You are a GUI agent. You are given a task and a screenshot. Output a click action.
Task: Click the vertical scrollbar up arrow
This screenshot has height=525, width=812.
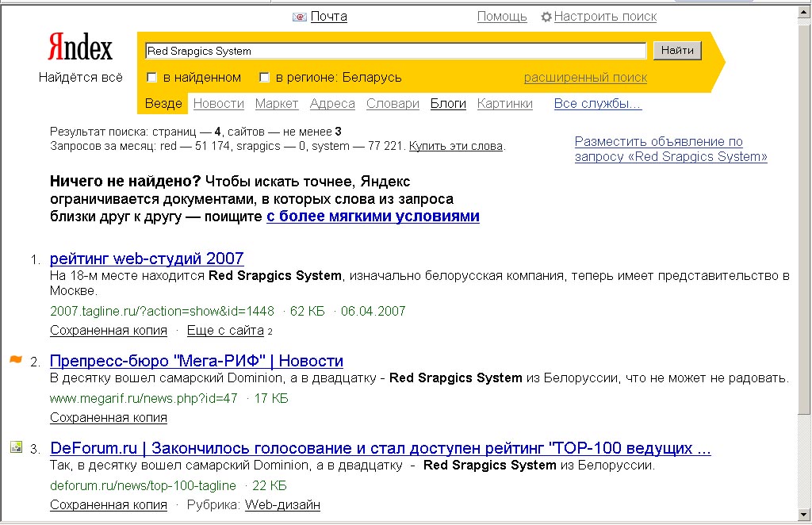coord(804,13)
